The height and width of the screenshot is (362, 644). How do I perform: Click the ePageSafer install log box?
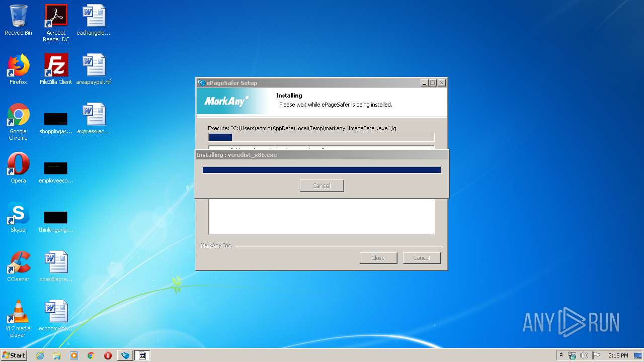click(321, 216)
